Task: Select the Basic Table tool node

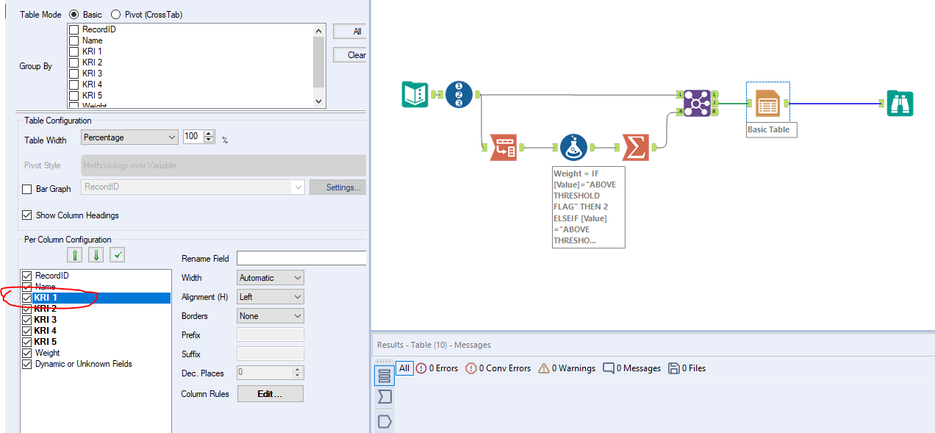Action: pyautogui.click(x=768, y=103)
